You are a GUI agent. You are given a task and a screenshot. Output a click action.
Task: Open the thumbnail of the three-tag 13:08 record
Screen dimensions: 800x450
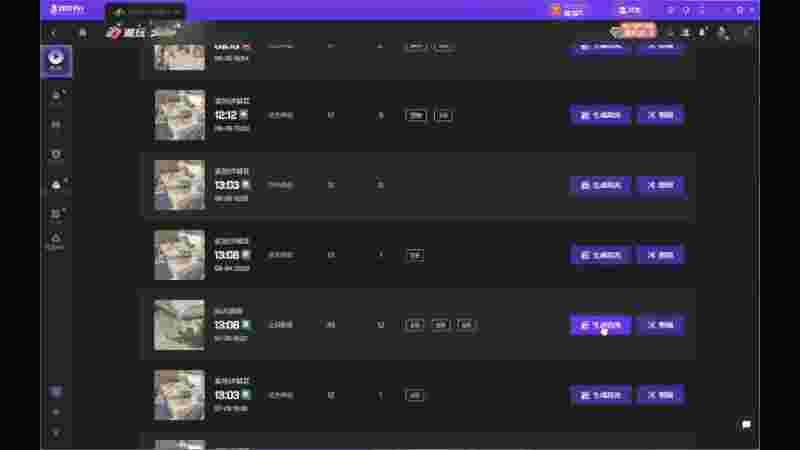pos(180,325)
